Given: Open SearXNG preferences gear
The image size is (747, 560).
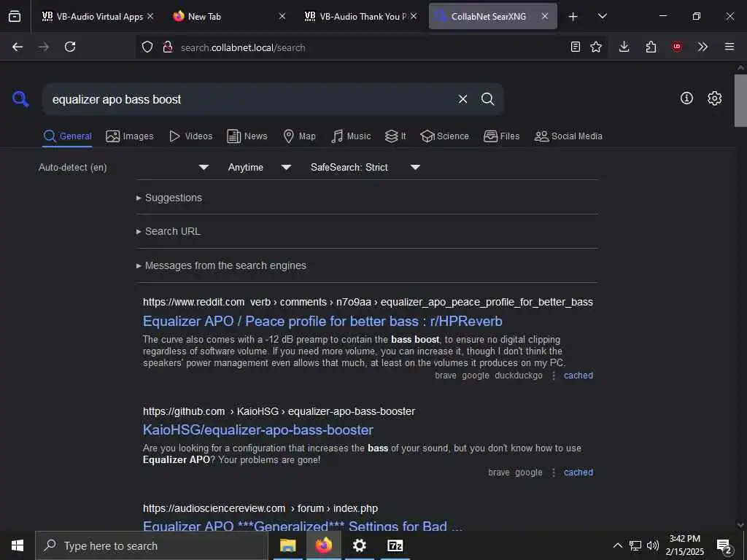Looking at the screenshot, I should [x=714, y=98].
